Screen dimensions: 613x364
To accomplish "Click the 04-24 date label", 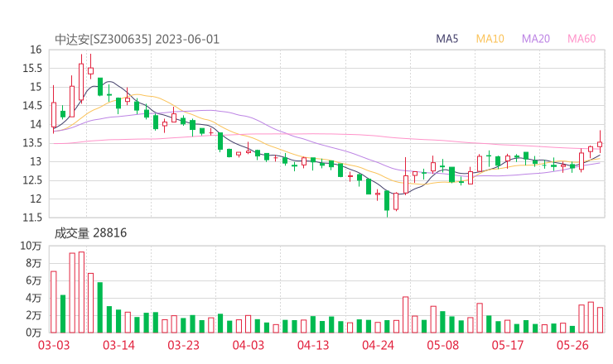I will (x=378, y=345).
